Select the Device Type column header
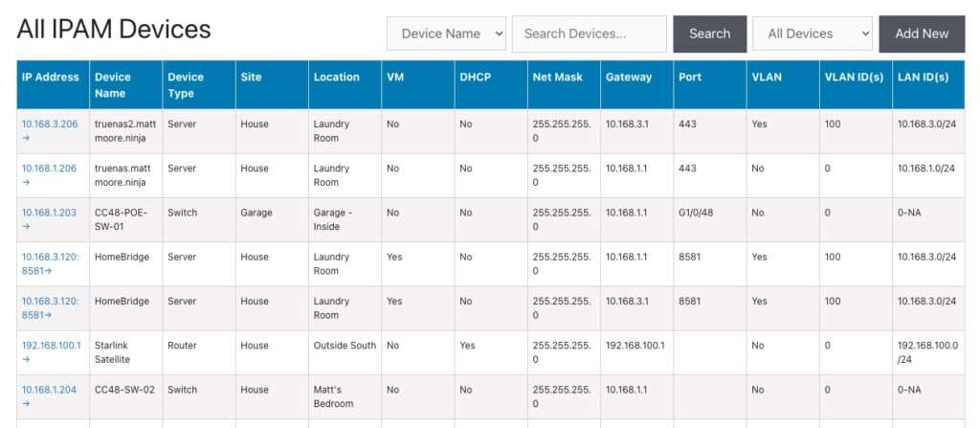 tap(186, 84)
